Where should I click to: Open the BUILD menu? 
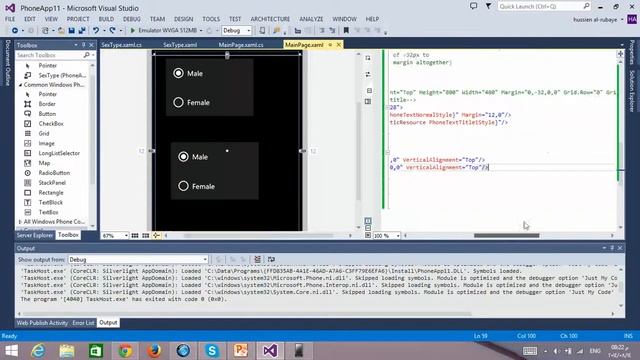point(106,19)
